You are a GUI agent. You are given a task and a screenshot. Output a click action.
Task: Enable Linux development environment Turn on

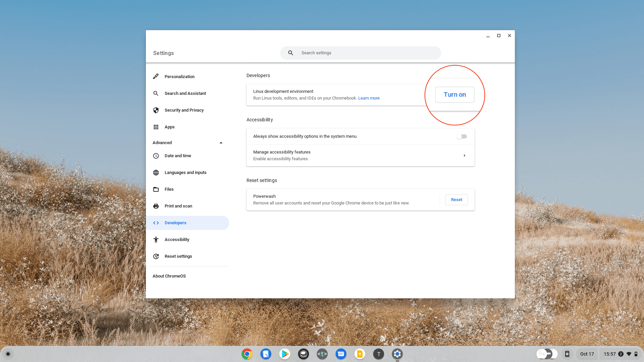[x=455, y=95]
